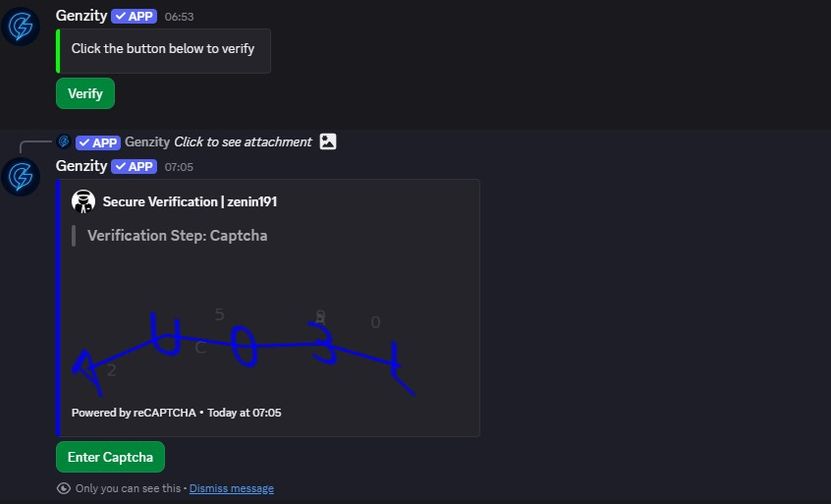The width and height of the screenshot is (831, 504).
Task: Click the 06:53 message timestamp
Action: [x=179, y=17]
